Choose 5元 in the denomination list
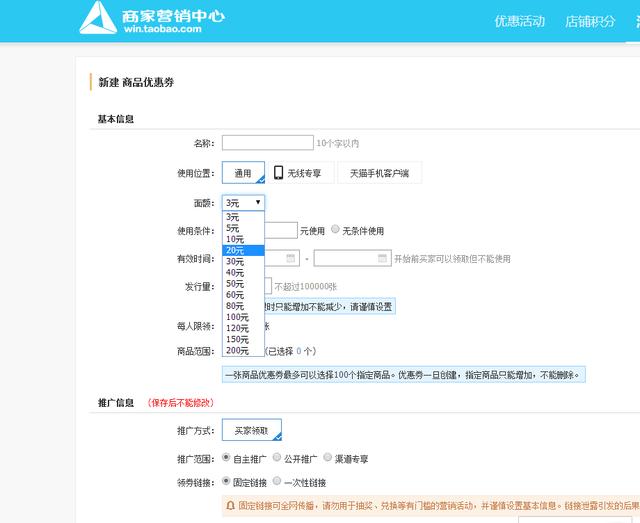The height and width of the screenshot is (523, 640). click(243, 228)
